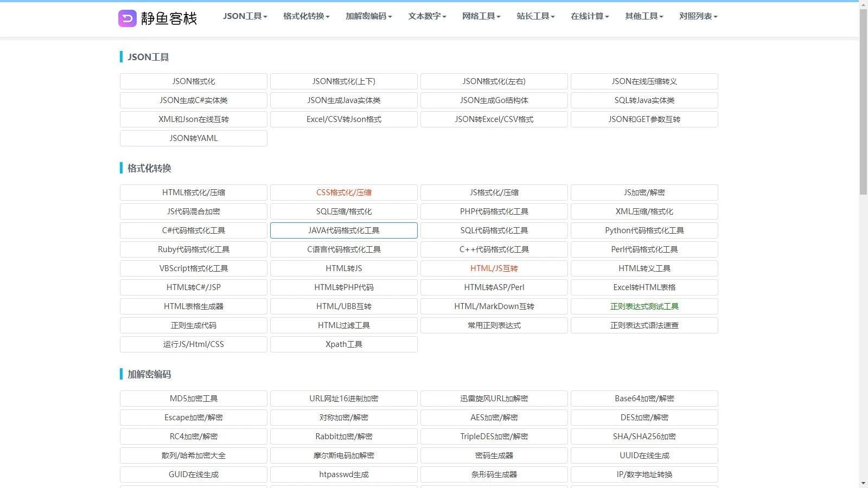Open the Xpath工具 button
The height and width of the screenshot is (488, 868).
[344, 344]
